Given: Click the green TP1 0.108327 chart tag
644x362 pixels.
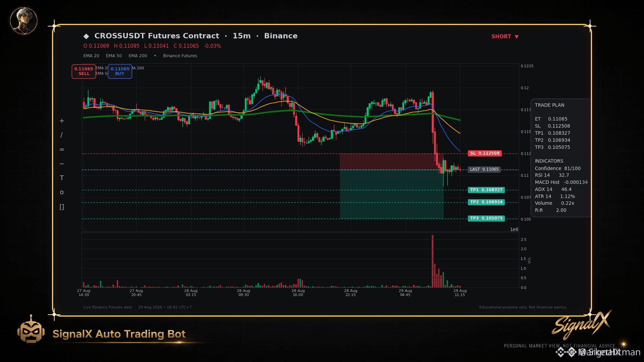Looking at the screenshot, I should click(x=486, y=190).
